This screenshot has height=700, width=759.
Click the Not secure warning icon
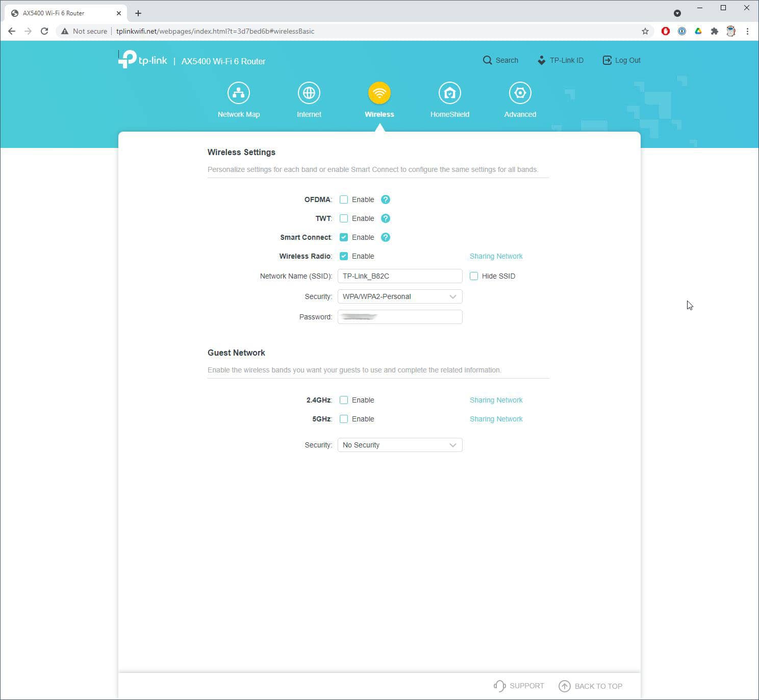click(65, 31)
